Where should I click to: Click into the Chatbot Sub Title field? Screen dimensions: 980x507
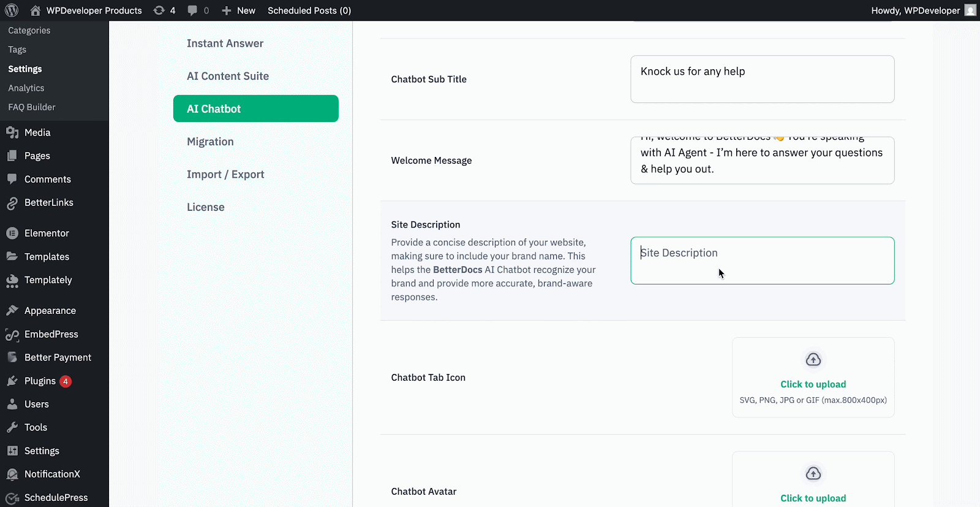click(762, 79)
